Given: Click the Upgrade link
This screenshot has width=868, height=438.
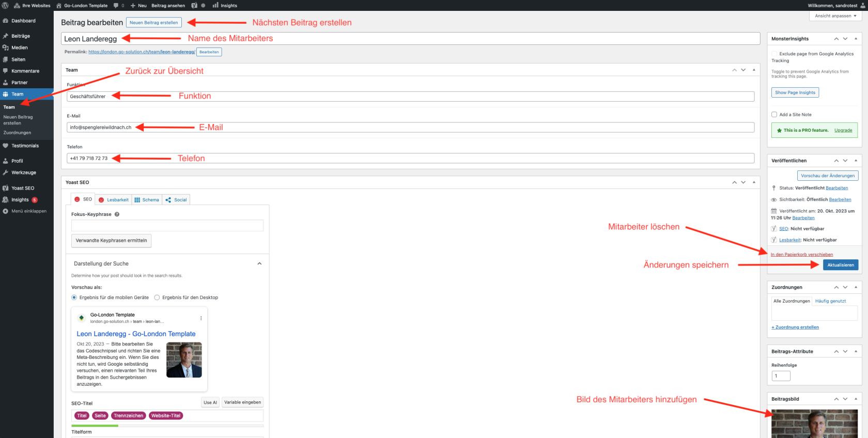Looking at the screenshot, I should click(x=843, y=130).
